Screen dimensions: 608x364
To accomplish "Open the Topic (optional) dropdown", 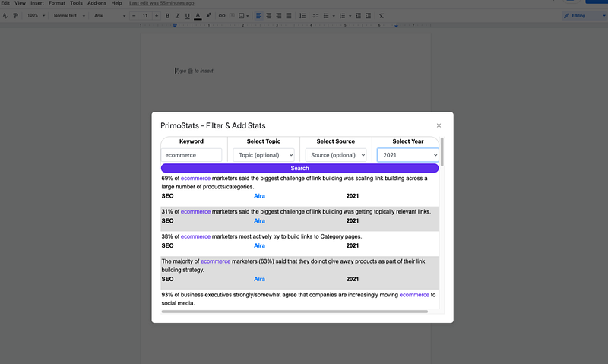I will (x=264, y=155).
